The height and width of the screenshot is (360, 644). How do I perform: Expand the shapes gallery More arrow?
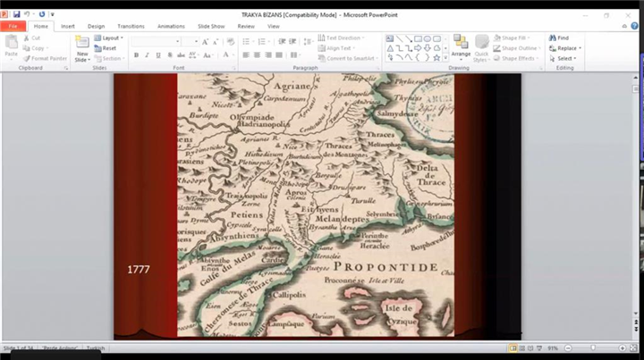[x=445, y=58]
